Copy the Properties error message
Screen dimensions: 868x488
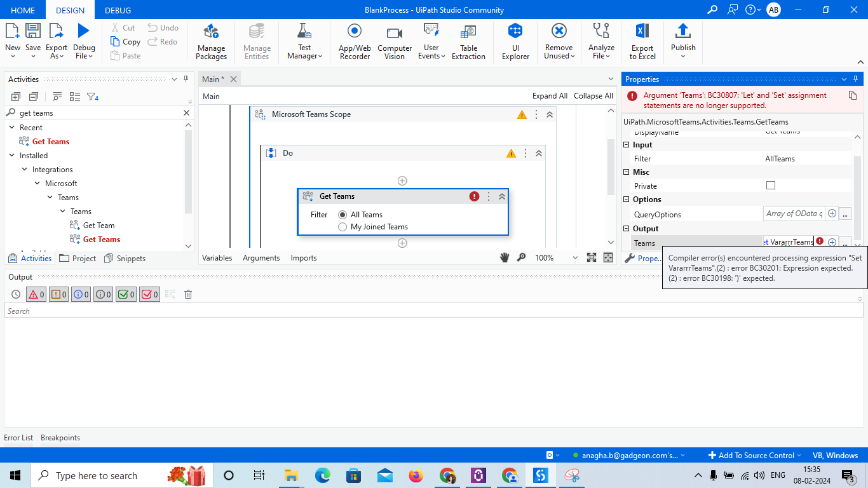(853, 95)
